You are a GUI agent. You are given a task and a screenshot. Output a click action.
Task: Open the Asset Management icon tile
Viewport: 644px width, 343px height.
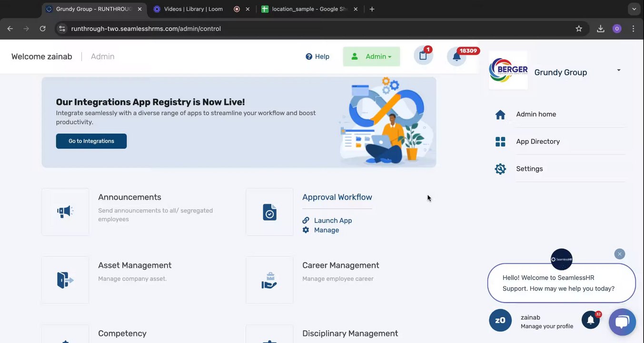[65, 280]
